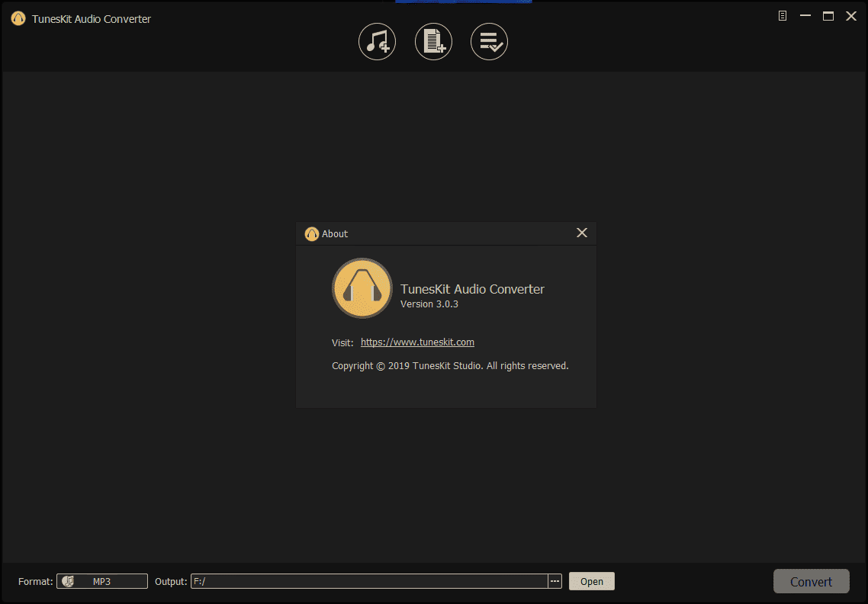The image size is (868, 604).
Task: Open the https://www.tuneskit.com link
Action: tap(417, 342)
